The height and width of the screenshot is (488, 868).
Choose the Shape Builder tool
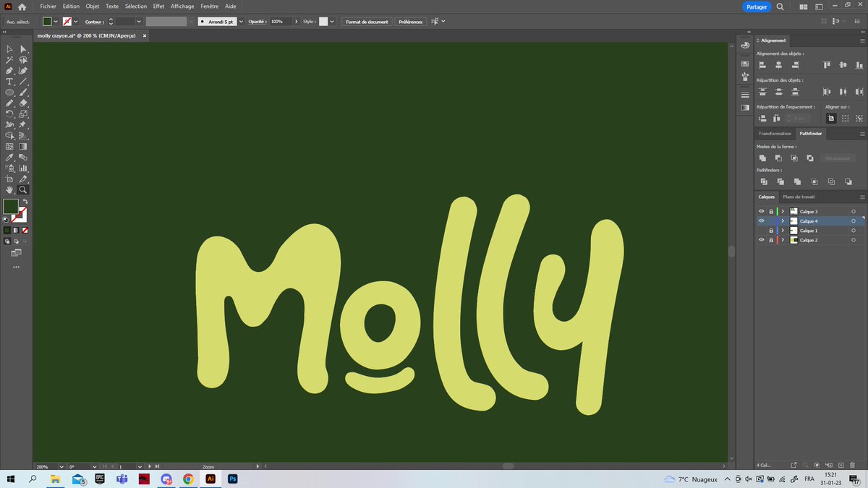tap(9, 136)
